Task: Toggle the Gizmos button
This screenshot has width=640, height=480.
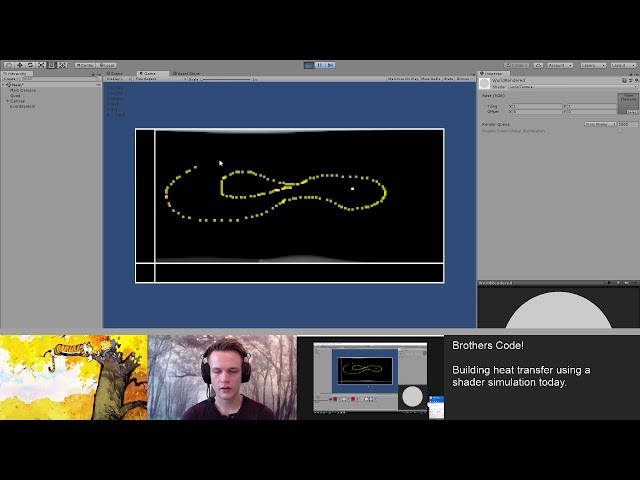Action: click(x=463, y=78)
